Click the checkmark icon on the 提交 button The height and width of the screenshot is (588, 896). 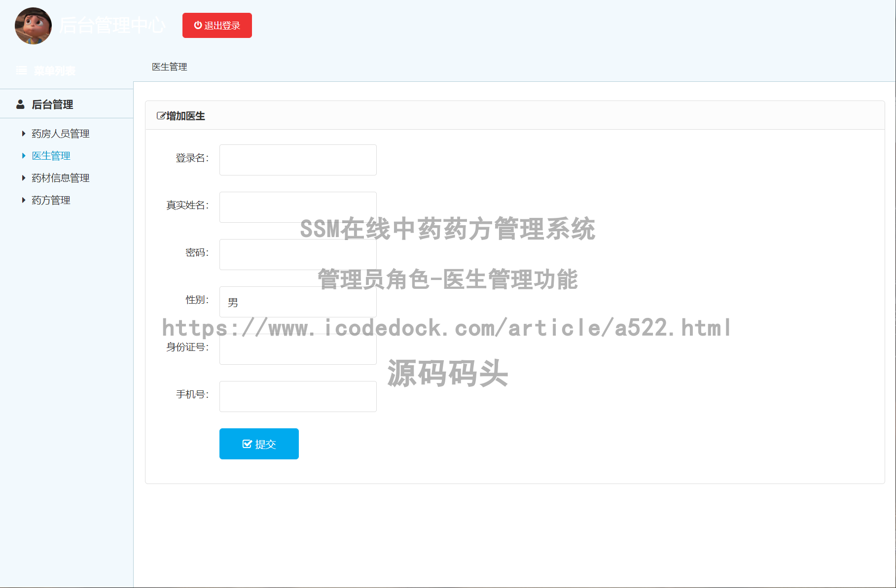(247, 443)
